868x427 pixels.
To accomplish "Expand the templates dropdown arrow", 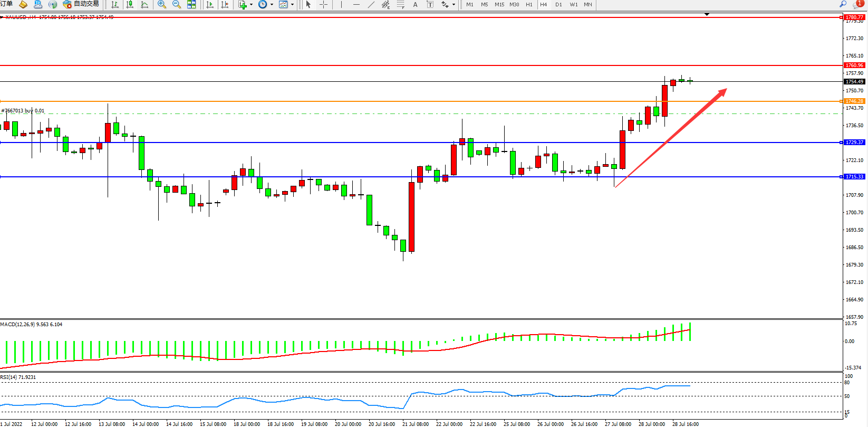I will click(x=293, y=4).
